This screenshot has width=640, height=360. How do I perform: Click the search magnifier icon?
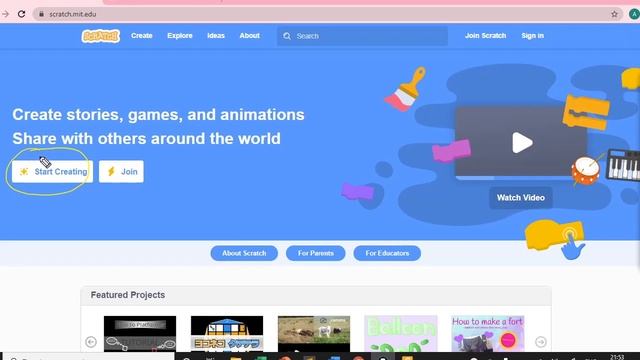tap(287, 36)
